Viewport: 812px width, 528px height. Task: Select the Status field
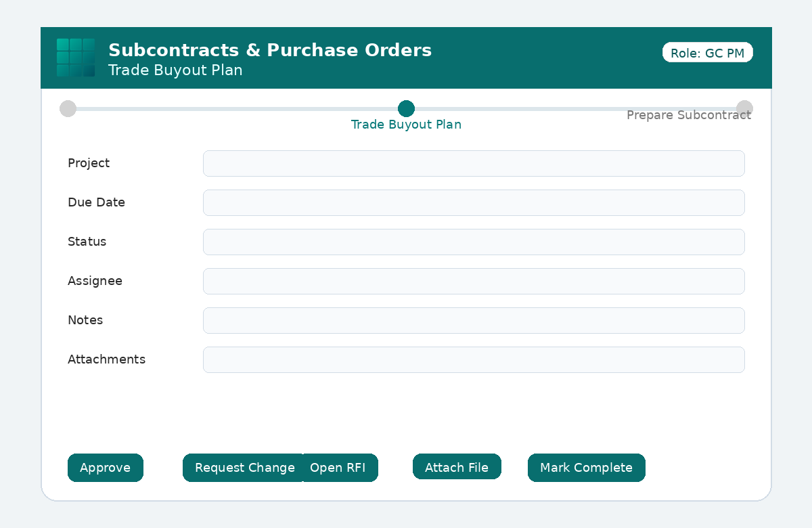click(474, 242)
